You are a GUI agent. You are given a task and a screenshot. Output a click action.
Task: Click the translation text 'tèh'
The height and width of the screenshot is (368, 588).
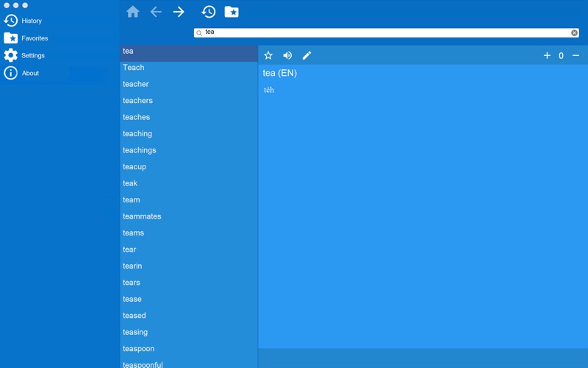coord(269,90)
